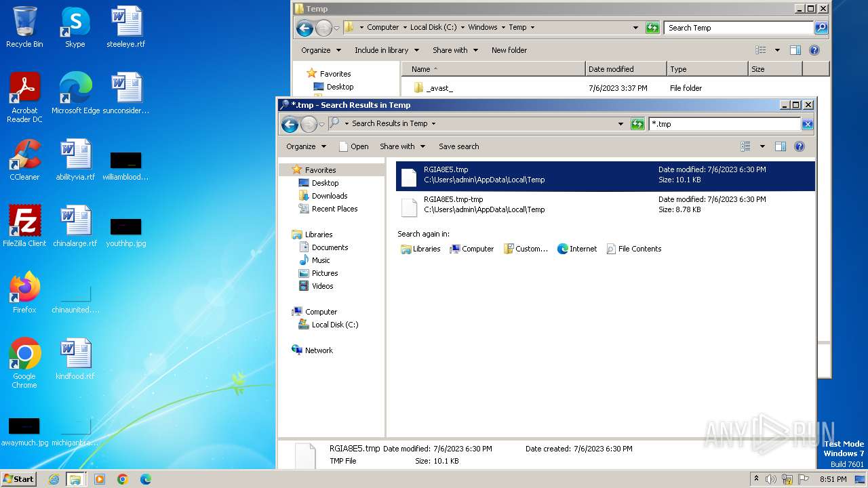
Task: Expand the view options arrow in Search Results window
Action: coord(762,146)
